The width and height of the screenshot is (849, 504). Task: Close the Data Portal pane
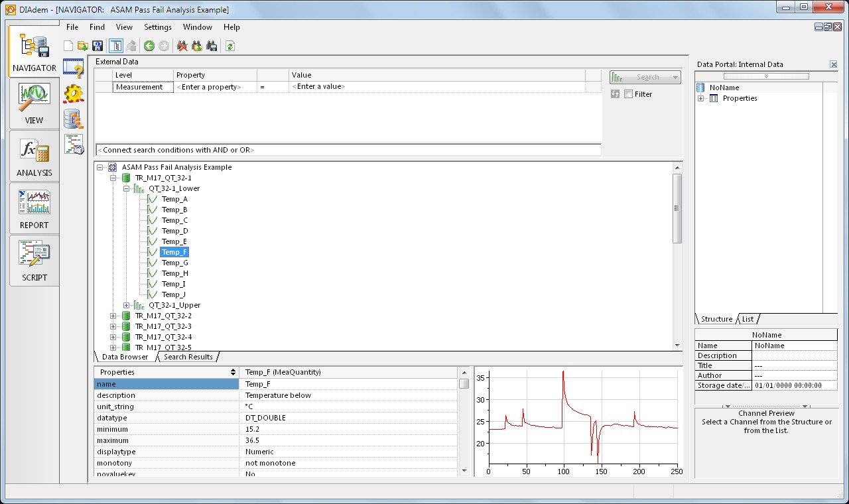click(834, 64)
